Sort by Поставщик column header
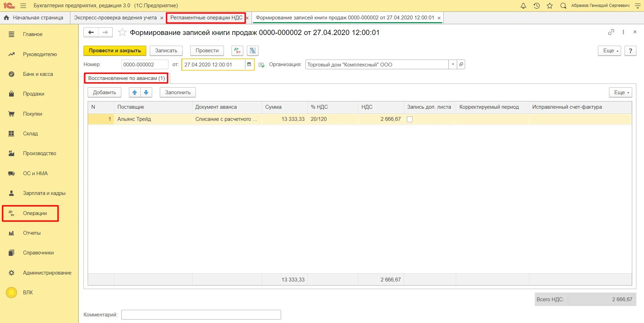644x323 pixels. (x=153, y=107)
